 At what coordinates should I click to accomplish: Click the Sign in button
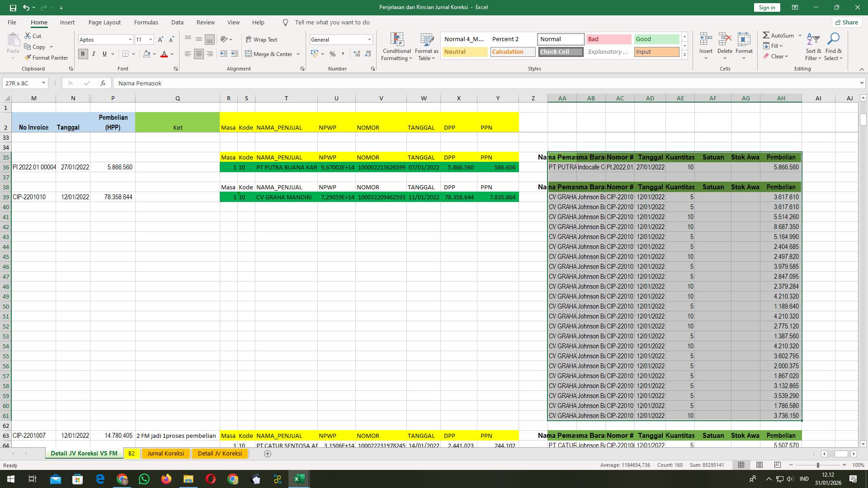766,7
